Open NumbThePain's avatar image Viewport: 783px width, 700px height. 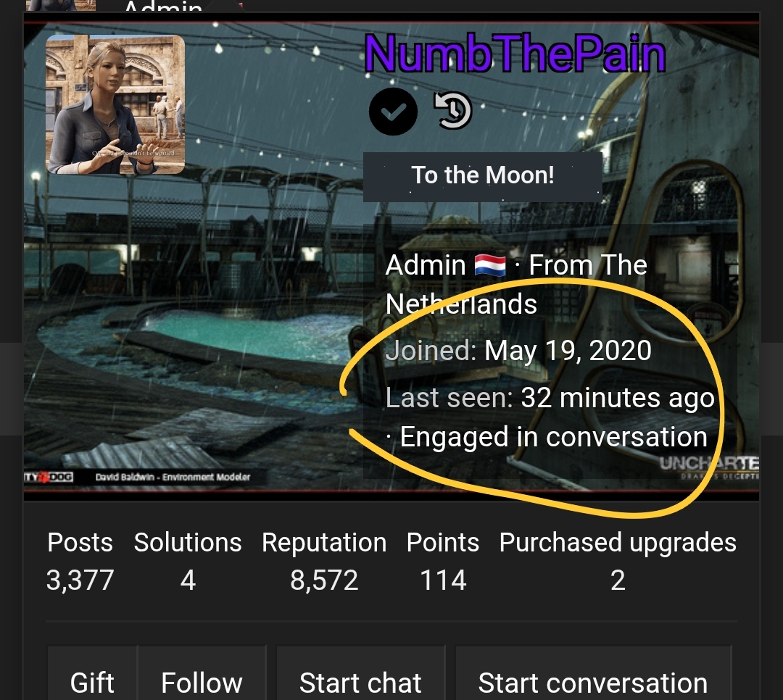[115, 104]
